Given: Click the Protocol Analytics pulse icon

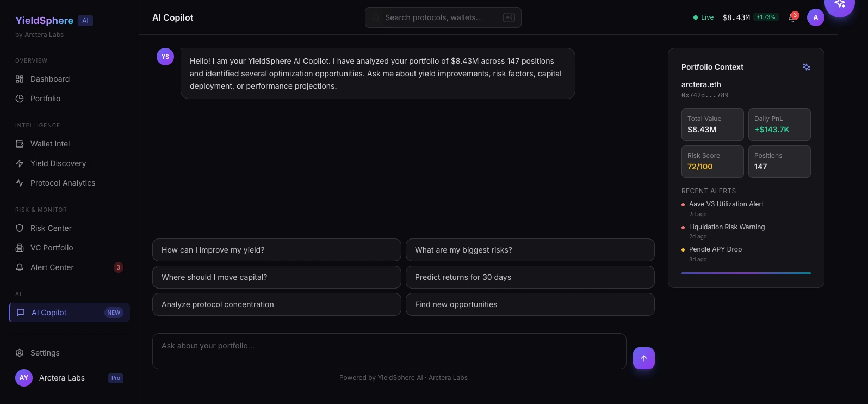Looking at the screenshot, I should pos(20,183).
